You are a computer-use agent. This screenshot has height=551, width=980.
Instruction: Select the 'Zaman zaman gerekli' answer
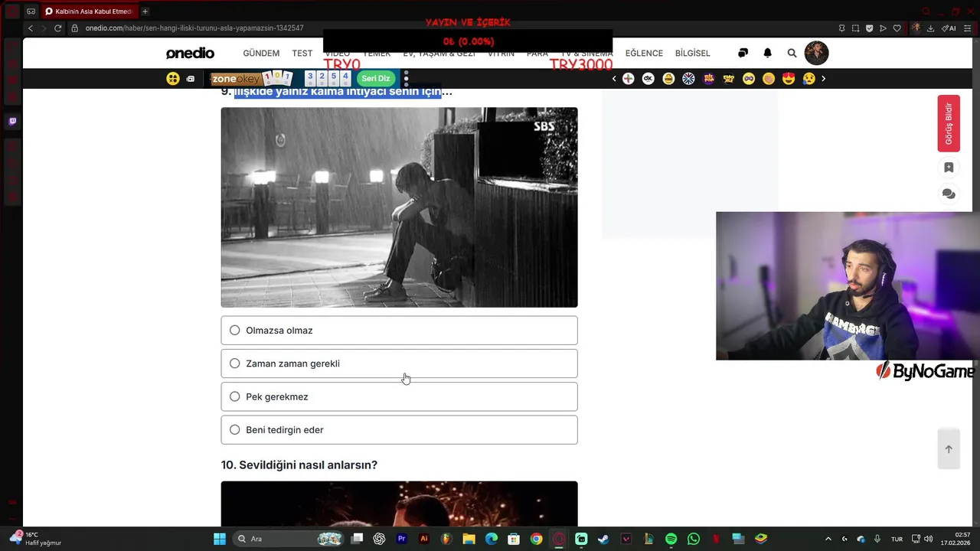click(x=399, y=364)
